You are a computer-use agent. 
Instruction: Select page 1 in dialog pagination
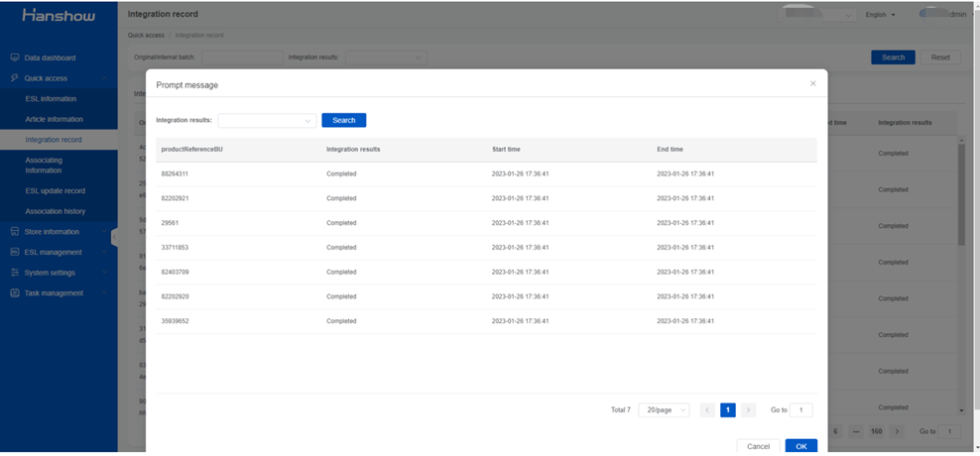click(727, 410)
